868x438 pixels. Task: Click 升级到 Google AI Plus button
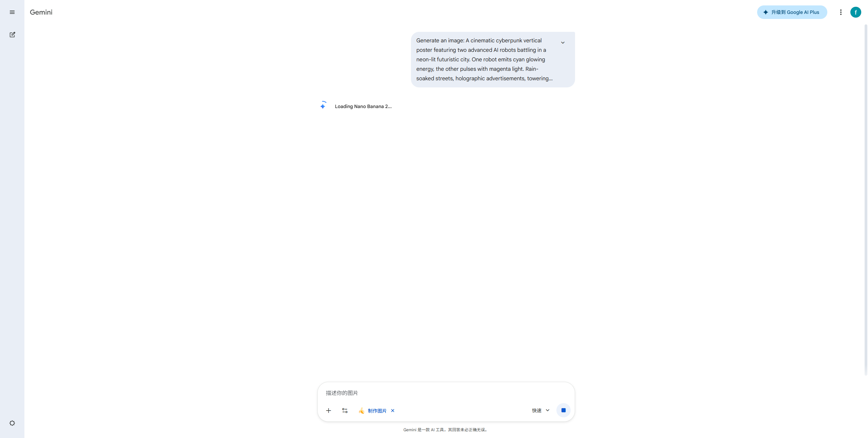tap(792, 12)
